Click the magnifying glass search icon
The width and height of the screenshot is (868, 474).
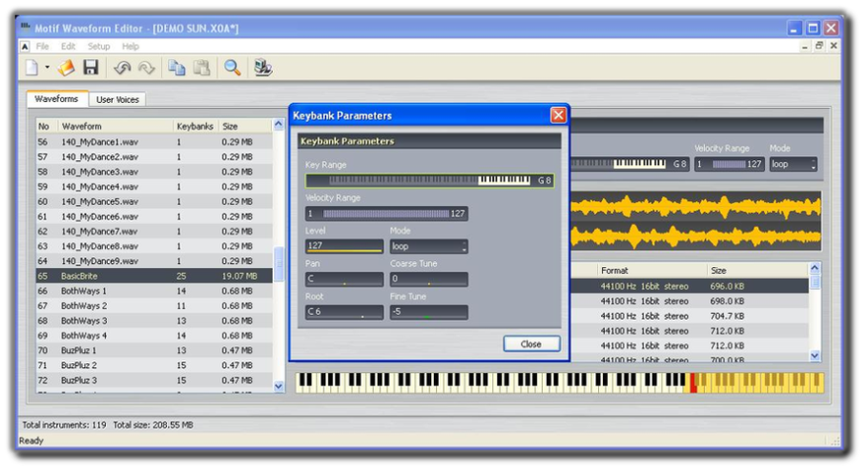(x=232, y=67)
